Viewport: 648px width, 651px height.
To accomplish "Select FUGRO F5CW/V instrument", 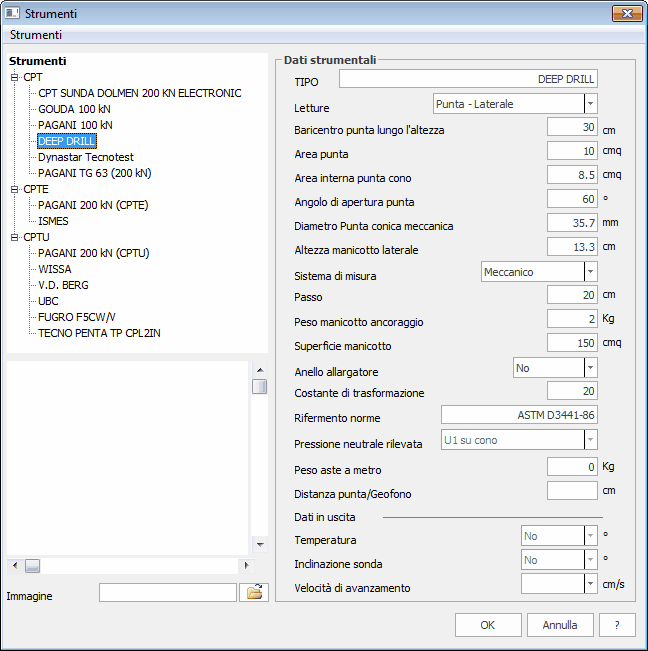I will (x=77, y=317).
